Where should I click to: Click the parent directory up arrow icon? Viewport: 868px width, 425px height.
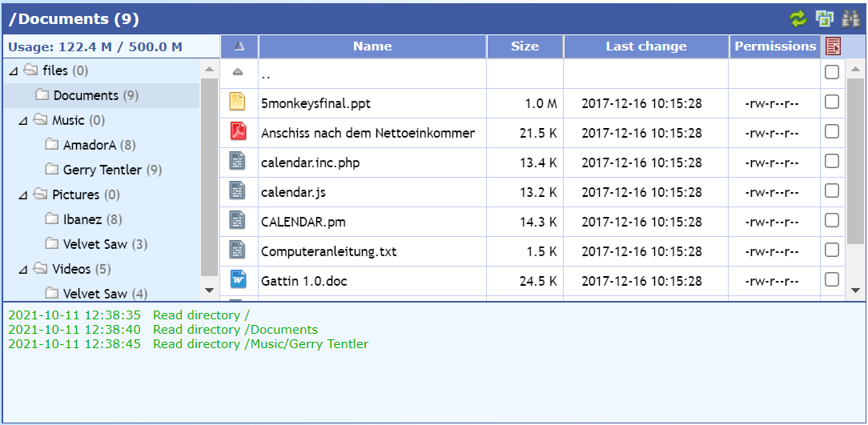click(238, 72)
